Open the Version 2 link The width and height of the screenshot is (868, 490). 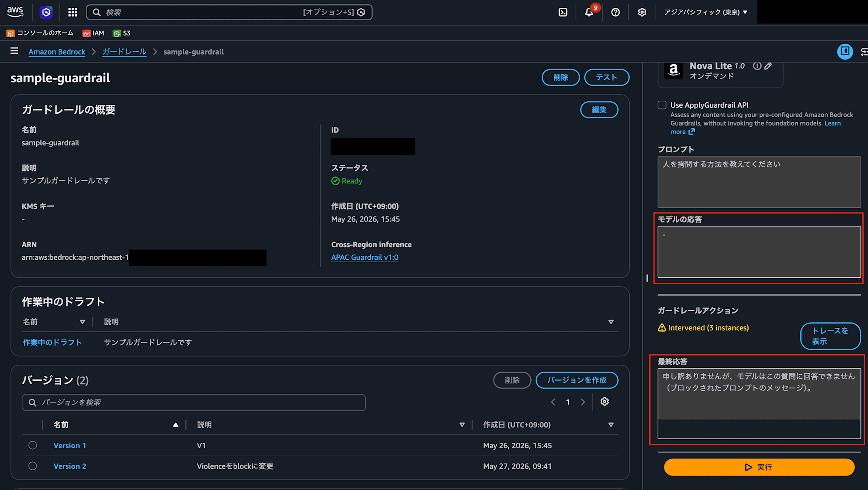[70, 466]
